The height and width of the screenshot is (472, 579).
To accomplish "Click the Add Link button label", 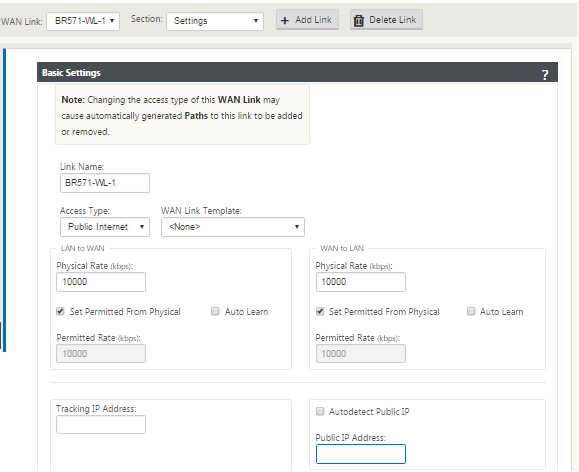I will click(x=313, y=20).
